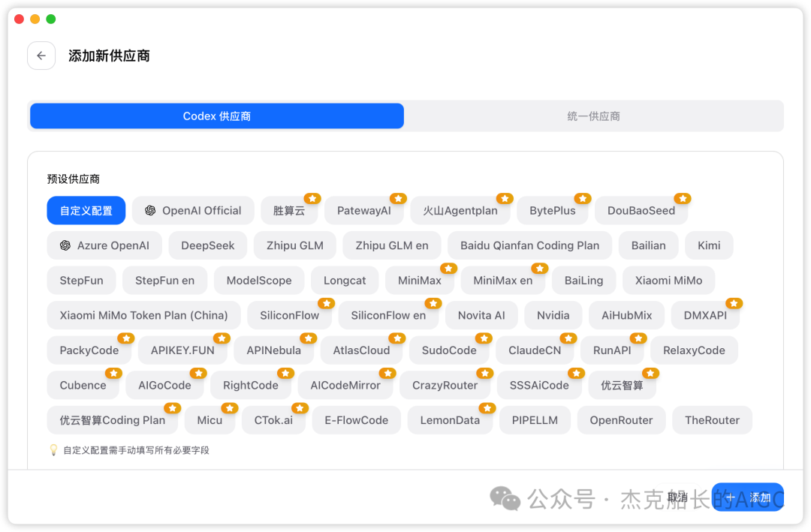
Task: Select the StepFun provider
Action: [x=81, y=280]
